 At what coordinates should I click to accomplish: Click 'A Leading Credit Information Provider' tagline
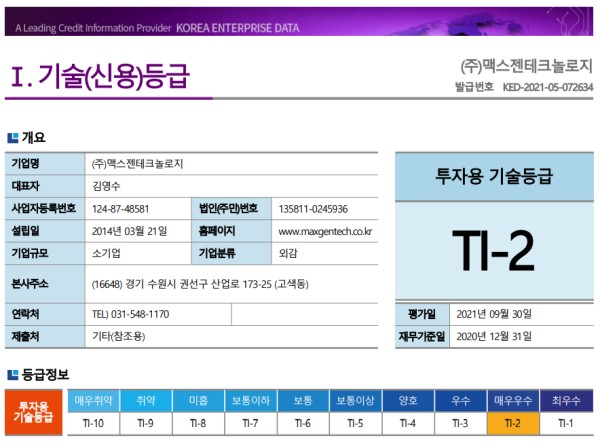coord(93,28)
